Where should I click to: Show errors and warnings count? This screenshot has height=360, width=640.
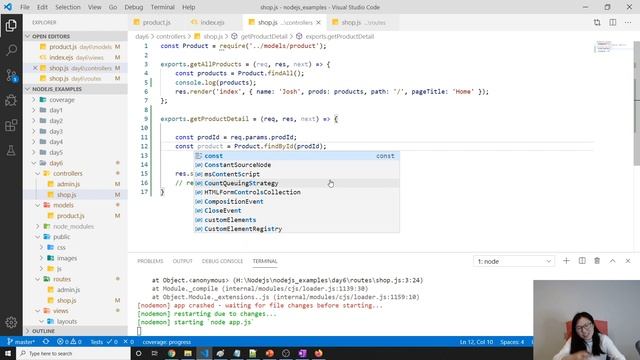[69, 342]
